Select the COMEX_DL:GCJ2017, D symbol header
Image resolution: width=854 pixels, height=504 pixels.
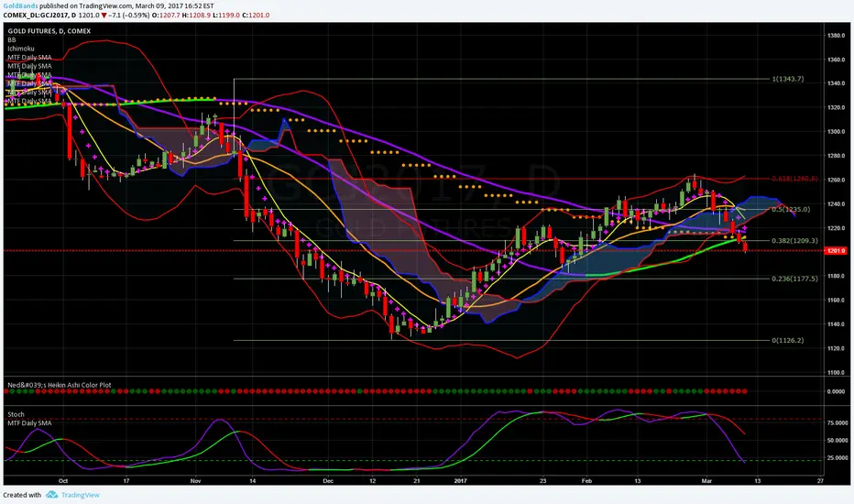[39, 16]
